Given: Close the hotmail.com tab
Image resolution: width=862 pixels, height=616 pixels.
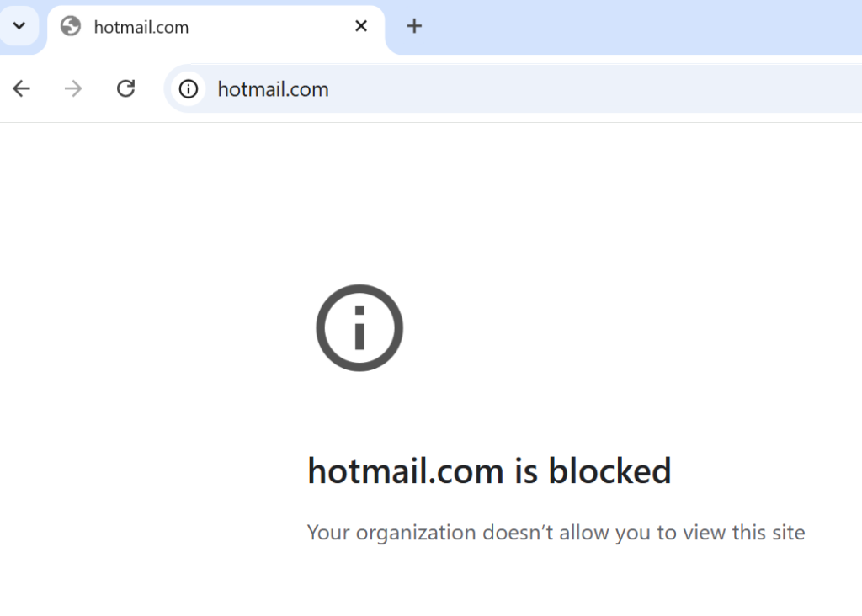Looking at the screenshot, I should (x=361, y=26).
